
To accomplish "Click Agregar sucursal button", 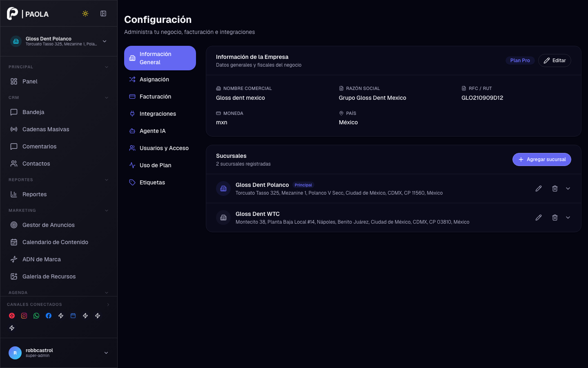I will 542,159.
